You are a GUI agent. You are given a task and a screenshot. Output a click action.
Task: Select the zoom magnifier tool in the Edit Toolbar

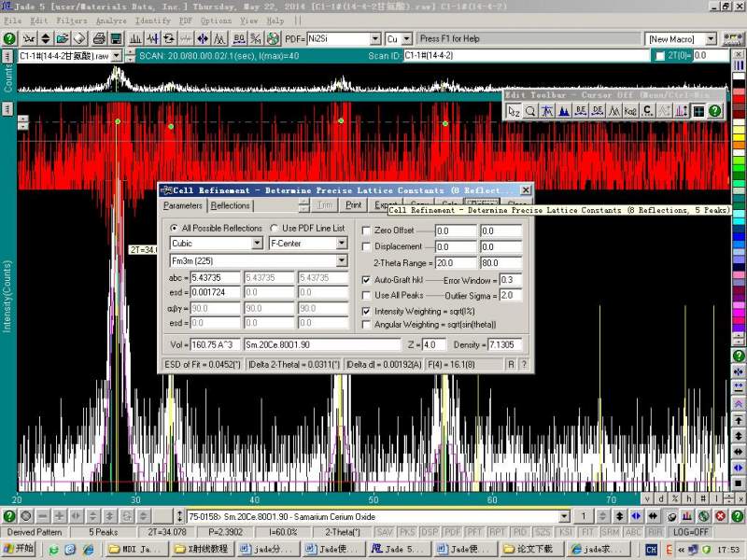click(x=529, y=111)
